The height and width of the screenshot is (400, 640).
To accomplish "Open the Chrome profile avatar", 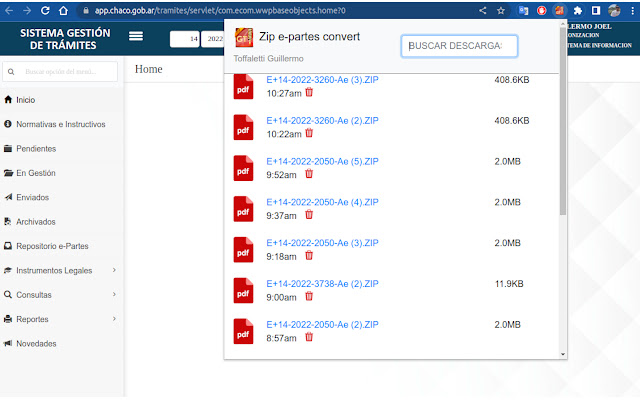I will (614, 11).
